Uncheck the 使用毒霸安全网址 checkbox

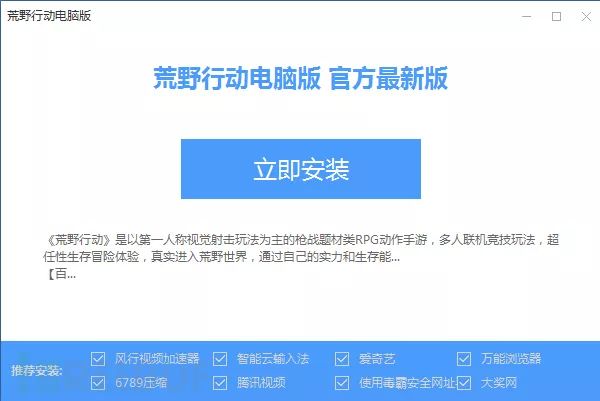click(342, 383)
